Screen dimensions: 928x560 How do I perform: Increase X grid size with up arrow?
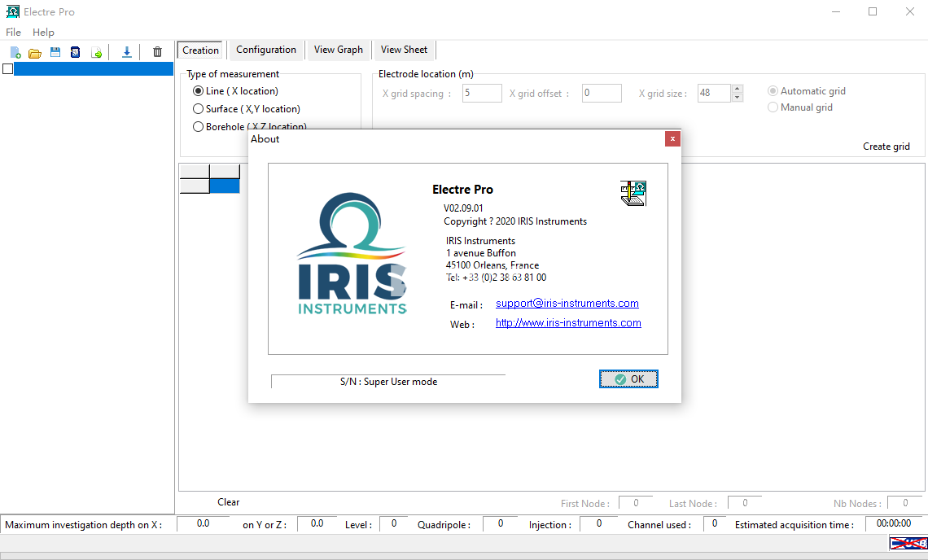(x=737, y=89)
